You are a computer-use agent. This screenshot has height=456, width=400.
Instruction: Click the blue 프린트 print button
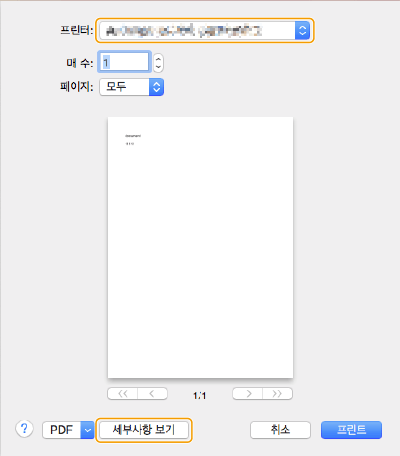click(351, 430)
